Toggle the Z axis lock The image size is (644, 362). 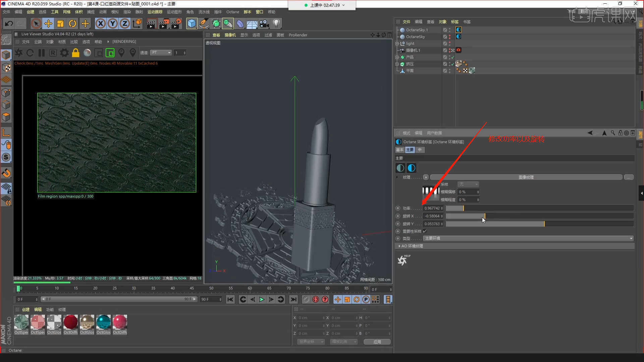125,23
